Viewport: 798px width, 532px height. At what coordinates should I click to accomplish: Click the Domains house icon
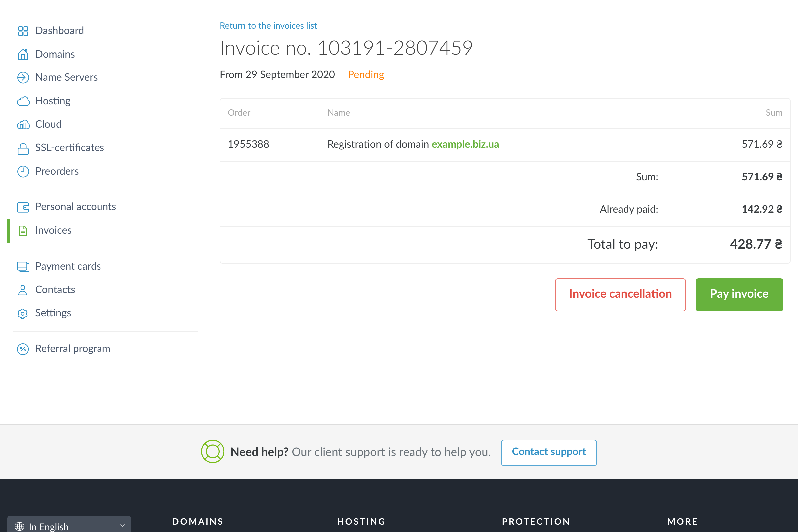coord(23,54)
